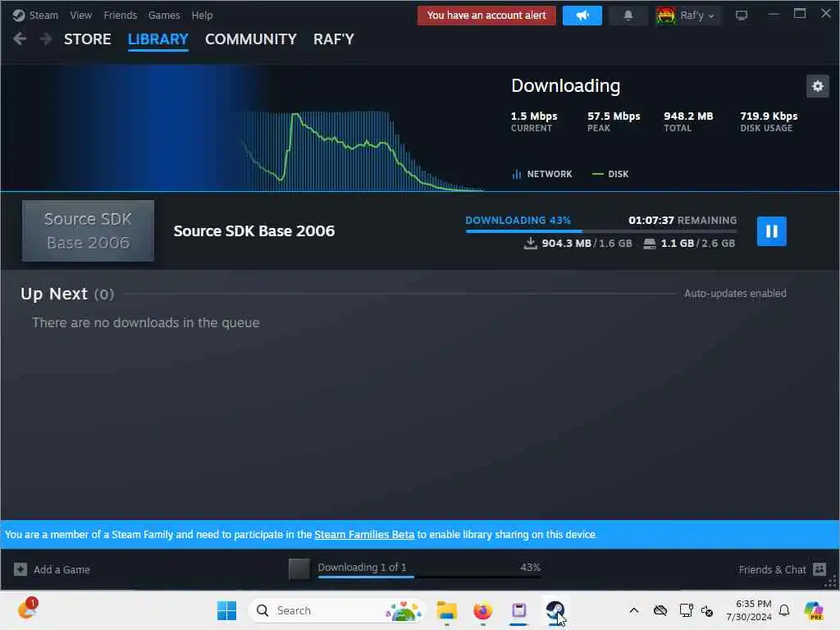Click Add a Game
The image size is (840, 630).
point(62,569)
